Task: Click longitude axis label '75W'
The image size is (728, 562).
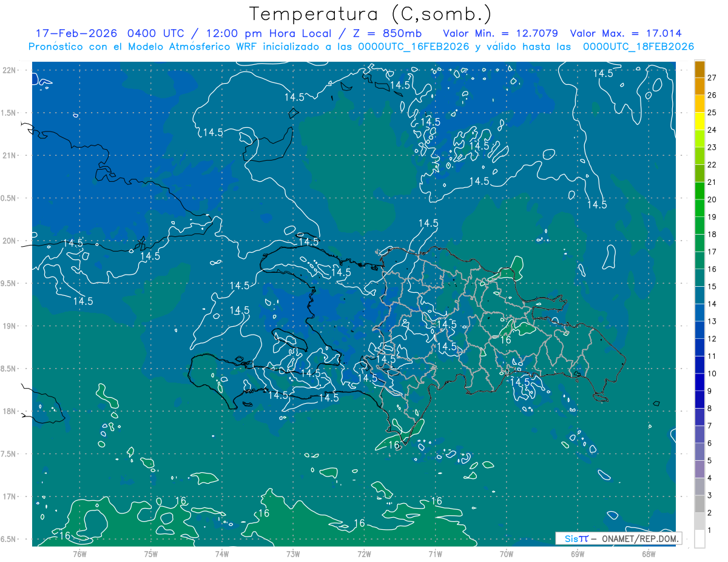Action: [151, 554]
